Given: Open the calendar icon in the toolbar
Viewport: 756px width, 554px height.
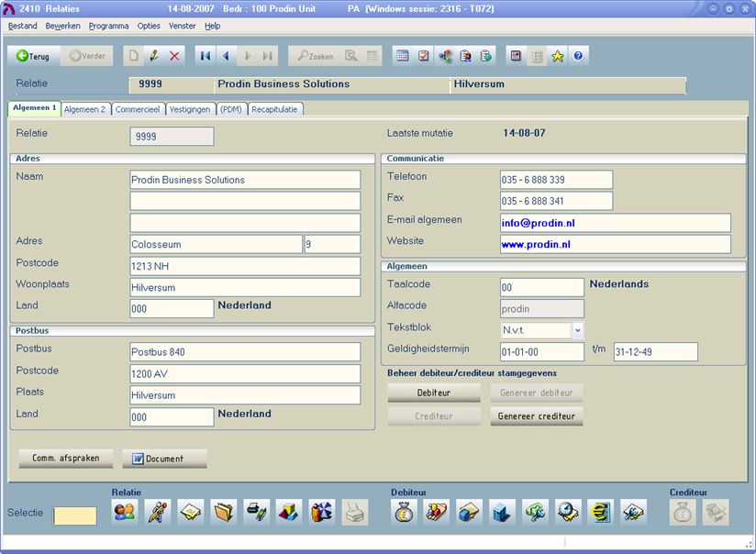Looking at the screenshot, I should (403, 56).
